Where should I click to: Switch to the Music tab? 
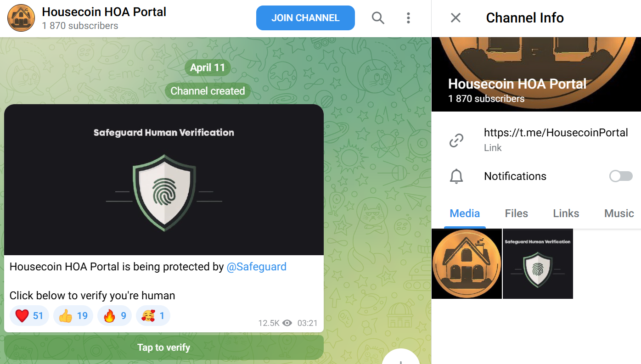(x=619, y=213)
